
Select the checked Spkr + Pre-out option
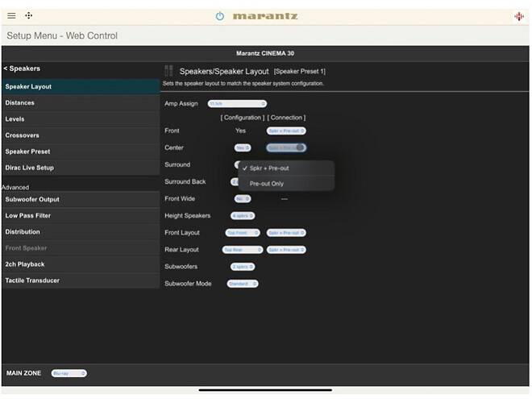[x=269, y=168]
